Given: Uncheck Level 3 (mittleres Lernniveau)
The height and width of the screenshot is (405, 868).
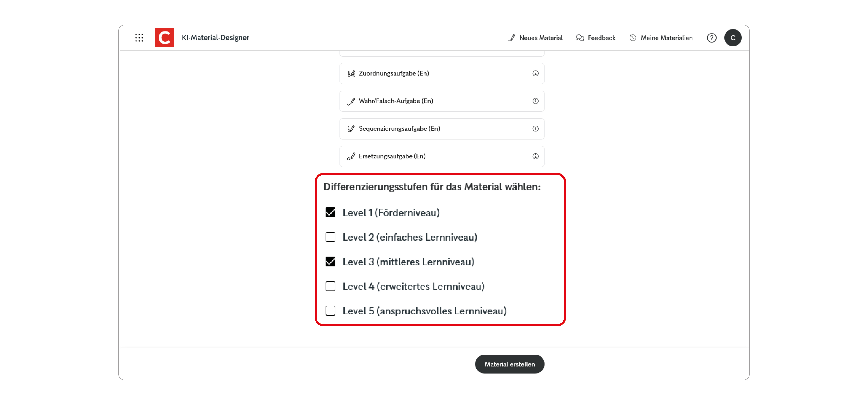Looking at the screenshot, I should (x=330, y=261).
